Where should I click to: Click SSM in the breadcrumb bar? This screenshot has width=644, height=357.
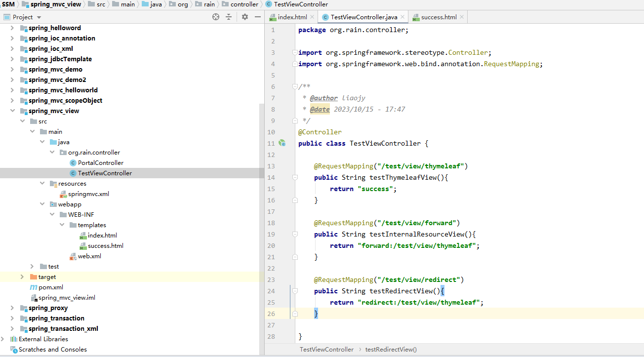[x=8, y=4]
